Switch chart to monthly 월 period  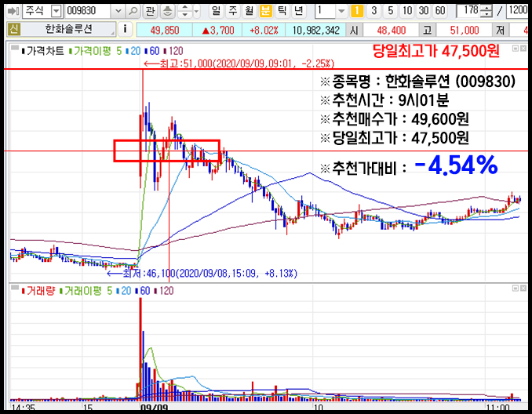249,11
